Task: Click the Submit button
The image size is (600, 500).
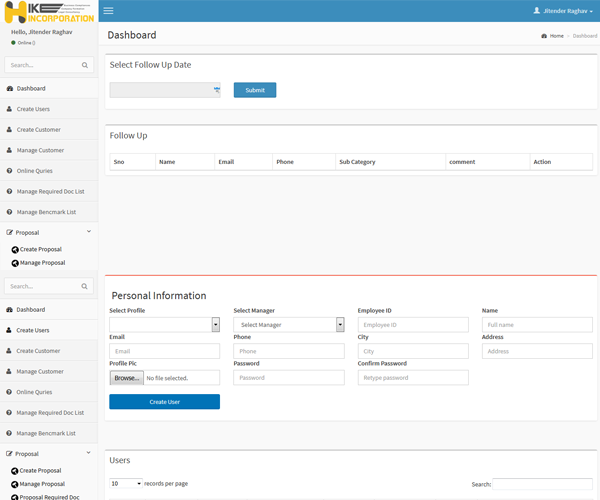Action: pyautogui.click(x=255, y=90)
